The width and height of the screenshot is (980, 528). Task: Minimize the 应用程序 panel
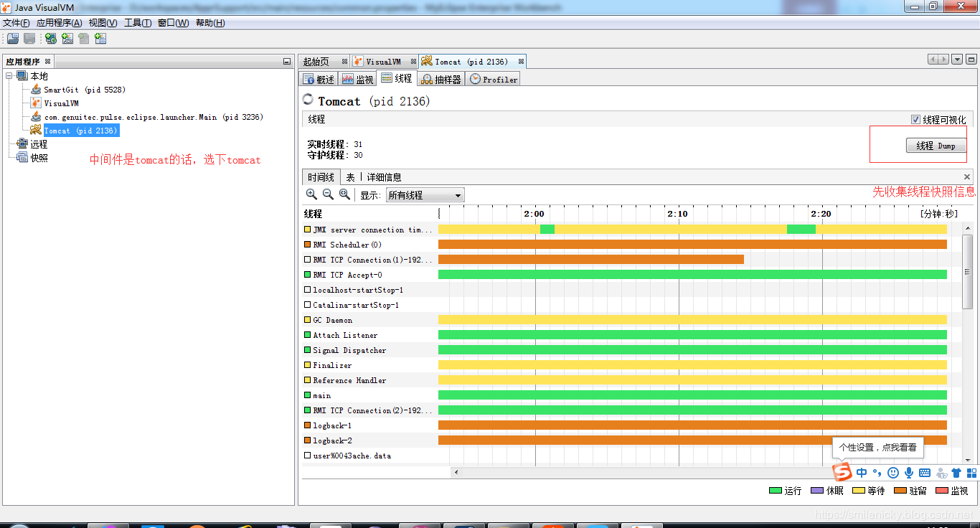click(x=287, y=62)
